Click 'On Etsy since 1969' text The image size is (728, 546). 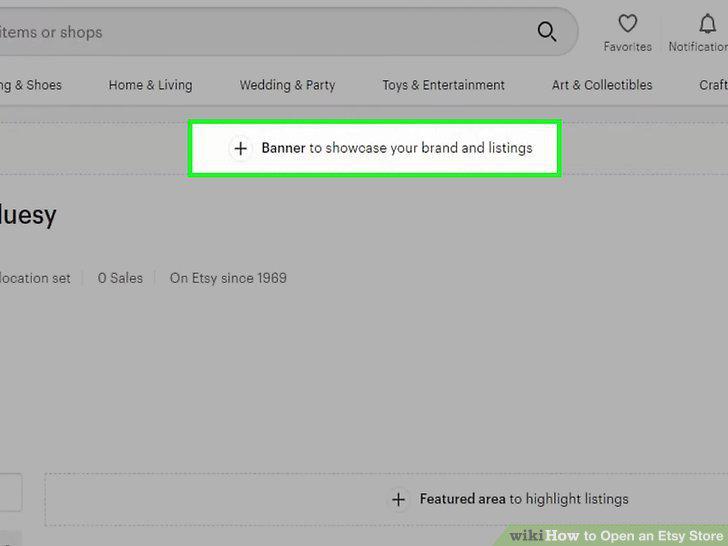[228, 278]
